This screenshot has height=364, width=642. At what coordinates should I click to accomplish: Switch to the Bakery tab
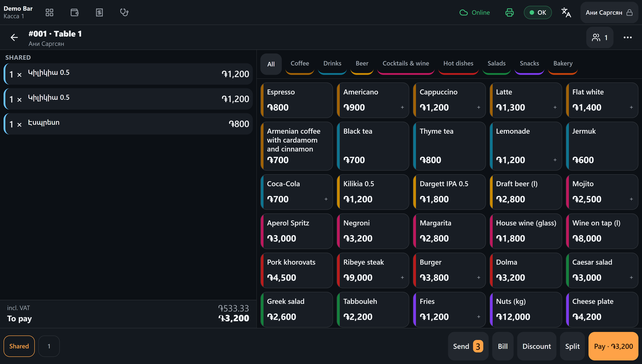pos(563,64)
